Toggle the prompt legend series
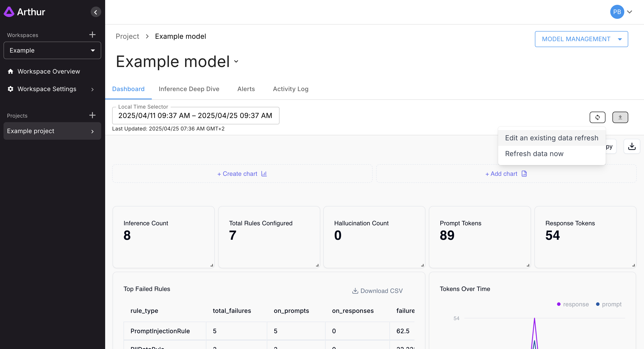 pos(609,304)
